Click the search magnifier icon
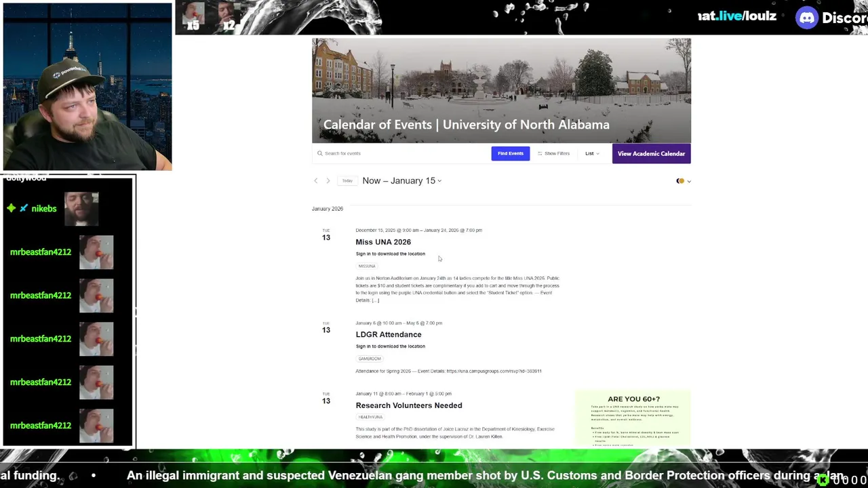 pyautogui.click(x=320, y=153)
